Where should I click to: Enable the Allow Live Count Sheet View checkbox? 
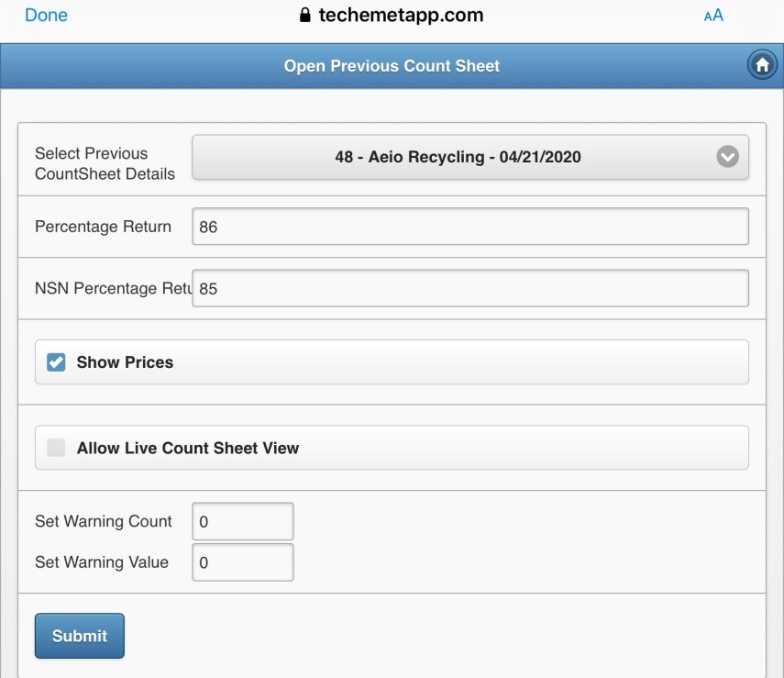pos(57,449)
